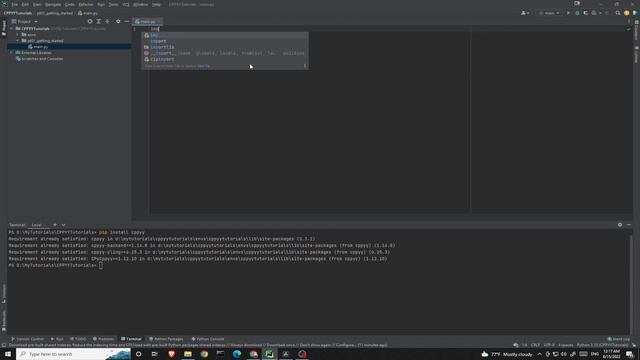Viewport: 640px width, 360px height.
Task: Click the Profile icon in toolbar
Action: (x=595, y=13)
